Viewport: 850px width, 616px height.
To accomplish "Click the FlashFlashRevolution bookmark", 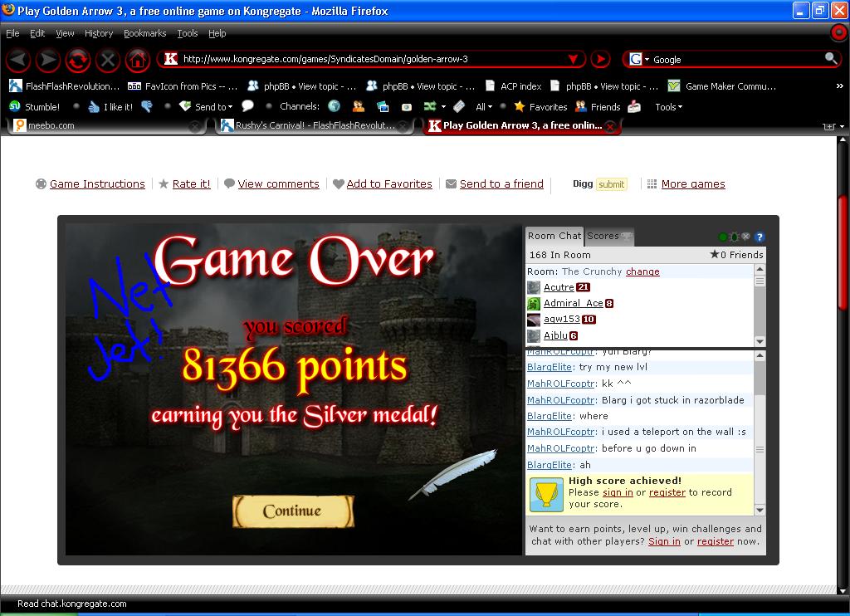I will click(x=64, y=86).
